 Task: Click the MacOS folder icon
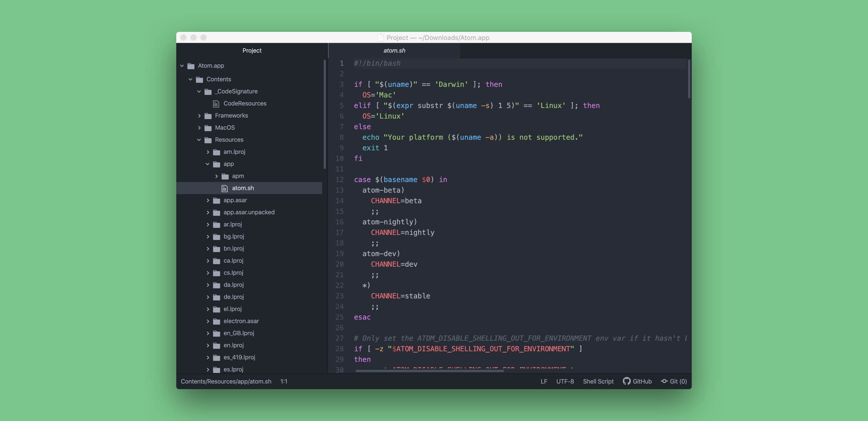[208, 128]
